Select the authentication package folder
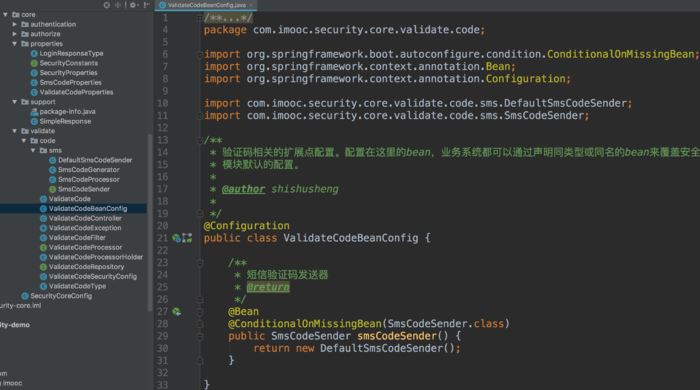The height and width of the screenshot is (390, 700). click(49, 24)
